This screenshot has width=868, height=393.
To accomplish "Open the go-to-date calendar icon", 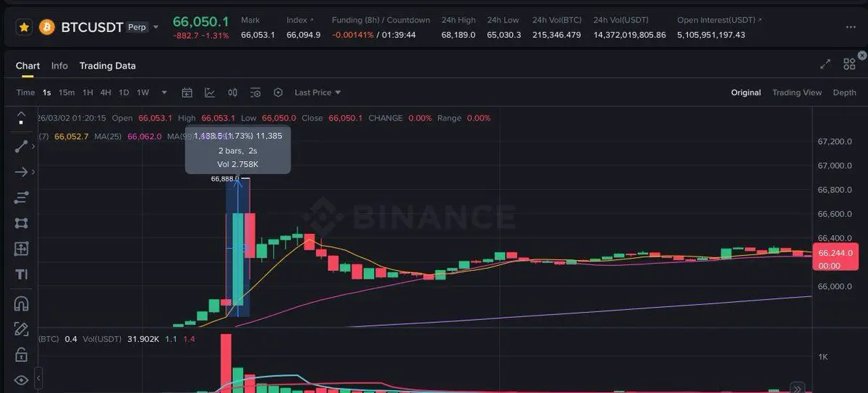I will tap(187, 92).
